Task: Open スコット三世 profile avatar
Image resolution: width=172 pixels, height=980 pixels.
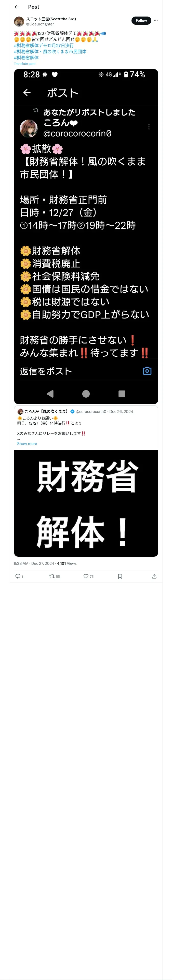Action: (19, 21)
